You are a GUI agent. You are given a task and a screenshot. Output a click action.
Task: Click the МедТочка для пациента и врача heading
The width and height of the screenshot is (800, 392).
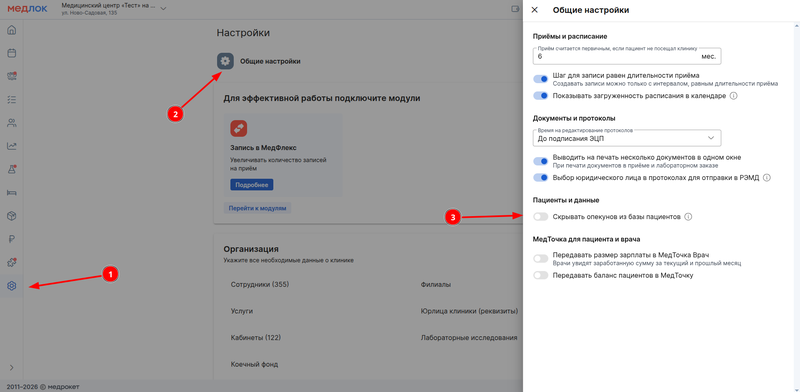click(586, 239)
